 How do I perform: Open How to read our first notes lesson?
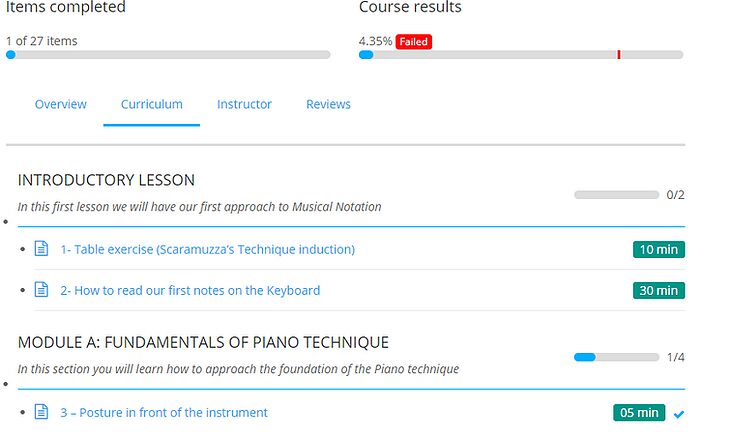tap(190, 290)
